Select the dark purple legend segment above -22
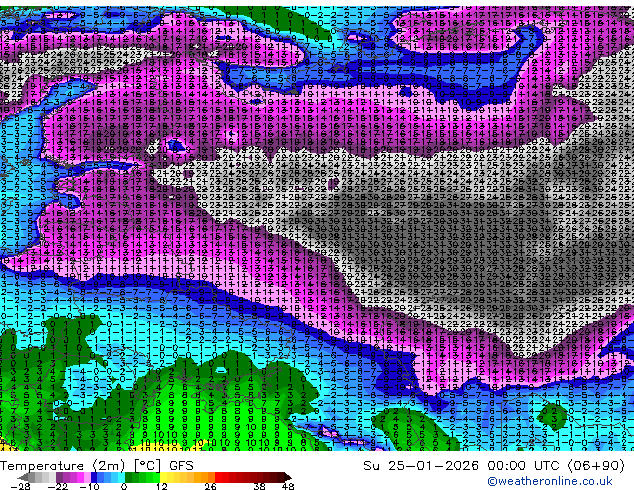The width and height of the screenshot is (634, 490). pos(59,477)
